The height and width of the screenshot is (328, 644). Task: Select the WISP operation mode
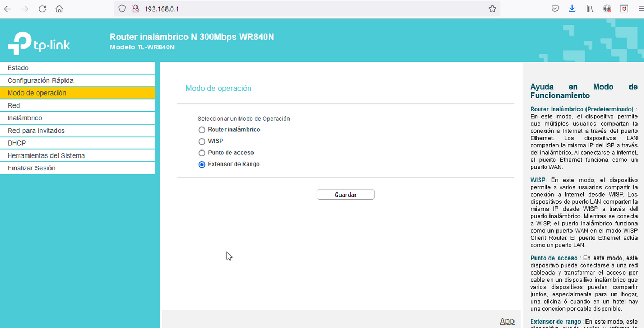(x=201, y=141)
